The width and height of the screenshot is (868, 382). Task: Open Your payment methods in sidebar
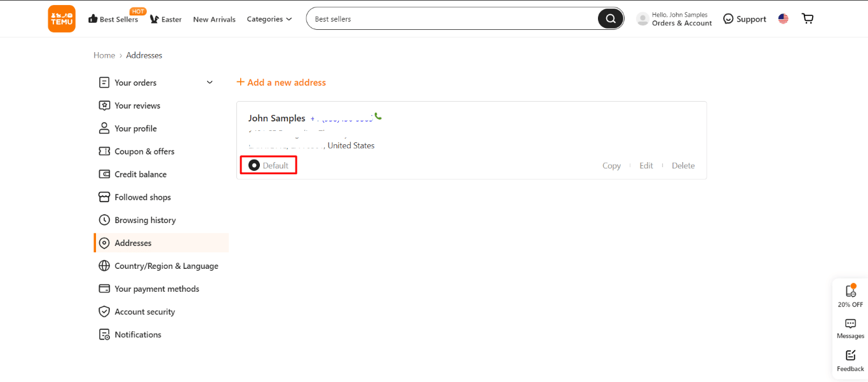click(156, 289)
